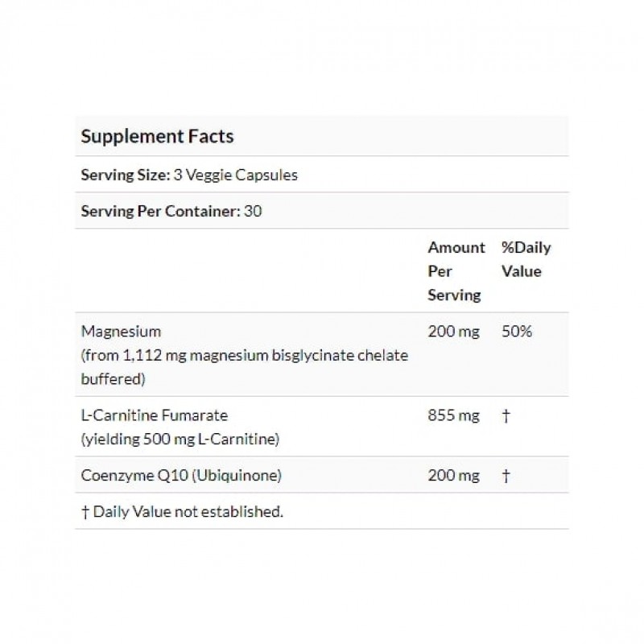Click the 855 mg amount
Screen dimensions: 644x644
tap(453, 415)
